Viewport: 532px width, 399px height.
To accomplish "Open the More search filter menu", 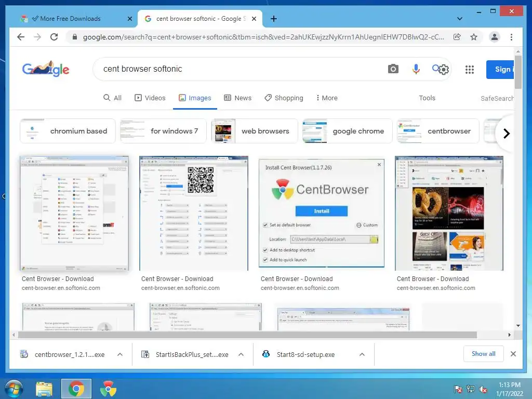I will pos(327,98).
